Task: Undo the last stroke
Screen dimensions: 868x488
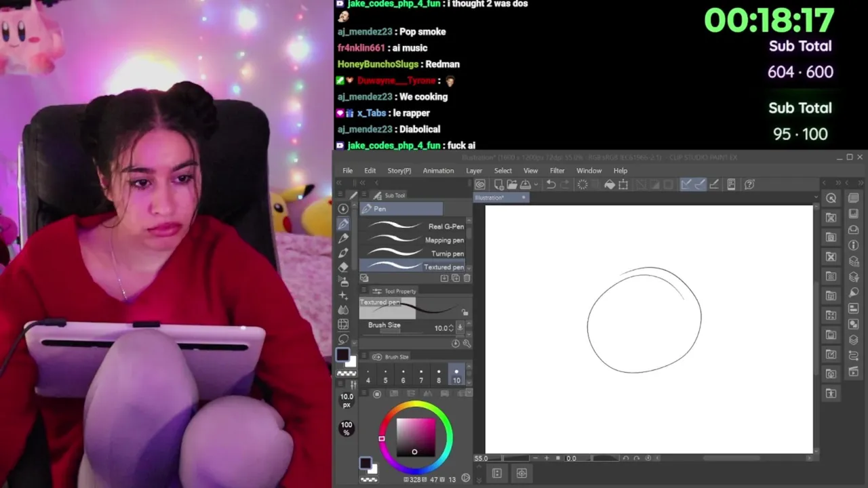Action: pyautogui.click(x=551, y=184)
